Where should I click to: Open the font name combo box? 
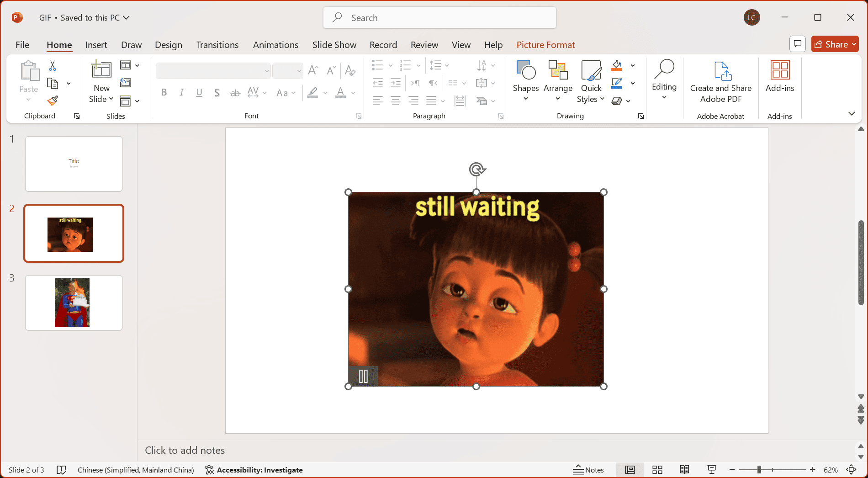coord(213,71)
